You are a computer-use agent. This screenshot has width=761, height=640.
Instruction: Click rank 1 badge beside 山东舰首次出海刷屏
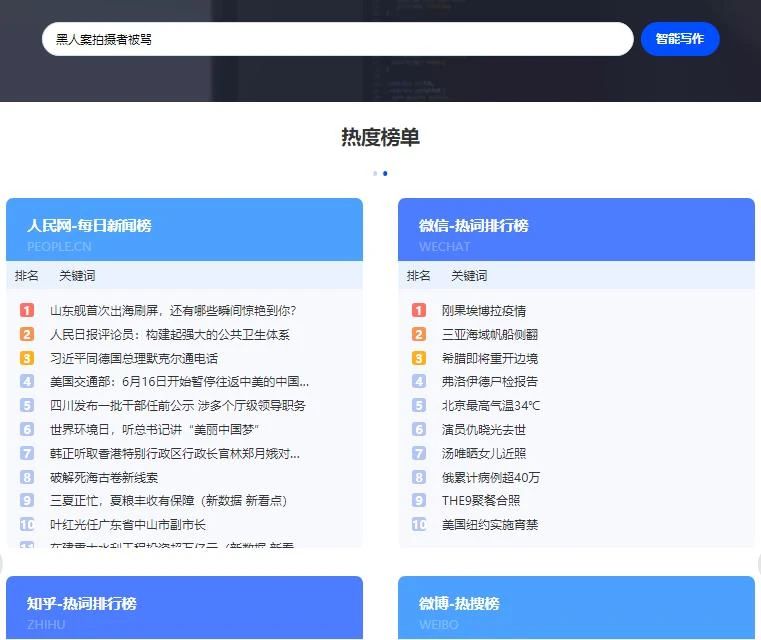[27, 310]
